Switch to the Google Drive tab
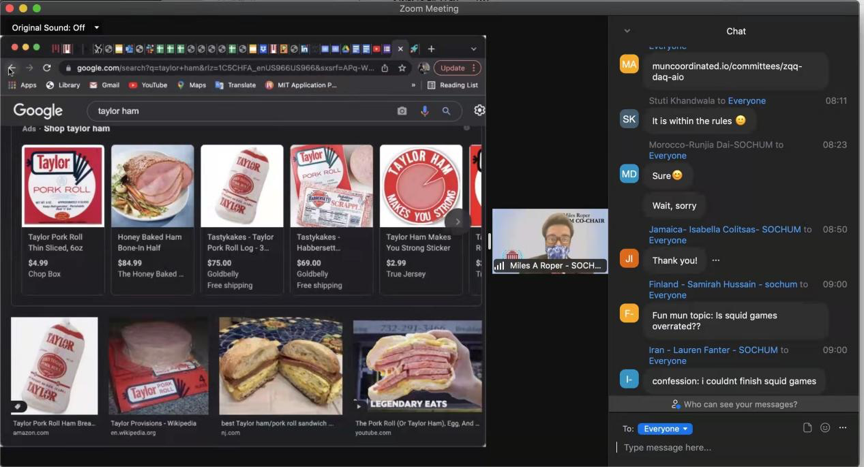 [345, 49]
